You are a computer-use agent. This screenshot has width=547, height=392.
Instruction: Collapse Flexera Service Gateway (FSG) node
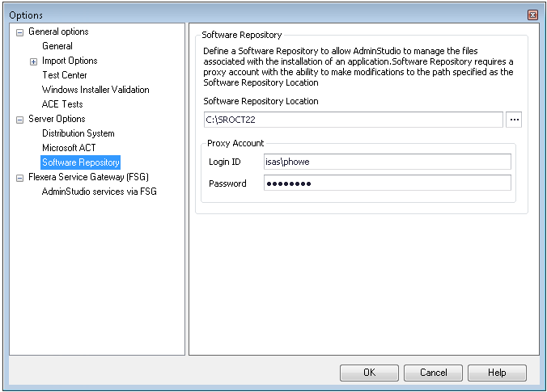19,178
